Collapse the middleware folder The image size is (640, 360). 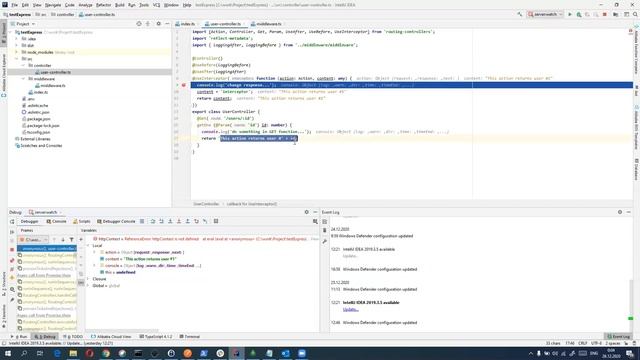pyautogui.click(x=23, y=79)
